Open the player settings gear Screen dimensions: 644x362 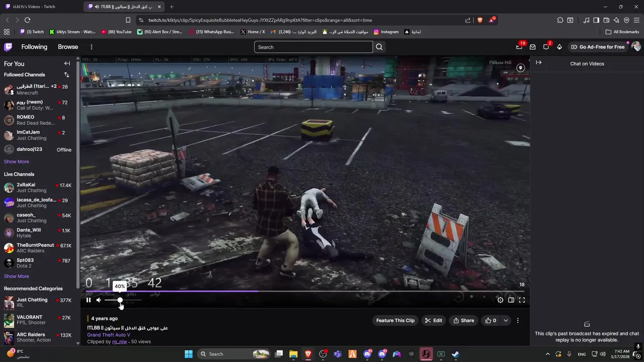click(x=500, y=300)
